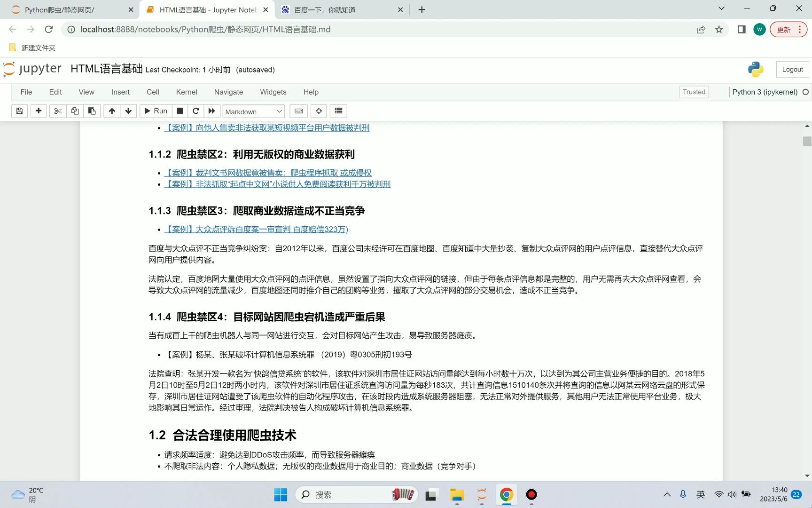Switch input method 英 indicator
The height and width of the screenshot is (508, 812).
tap(701, 495)
